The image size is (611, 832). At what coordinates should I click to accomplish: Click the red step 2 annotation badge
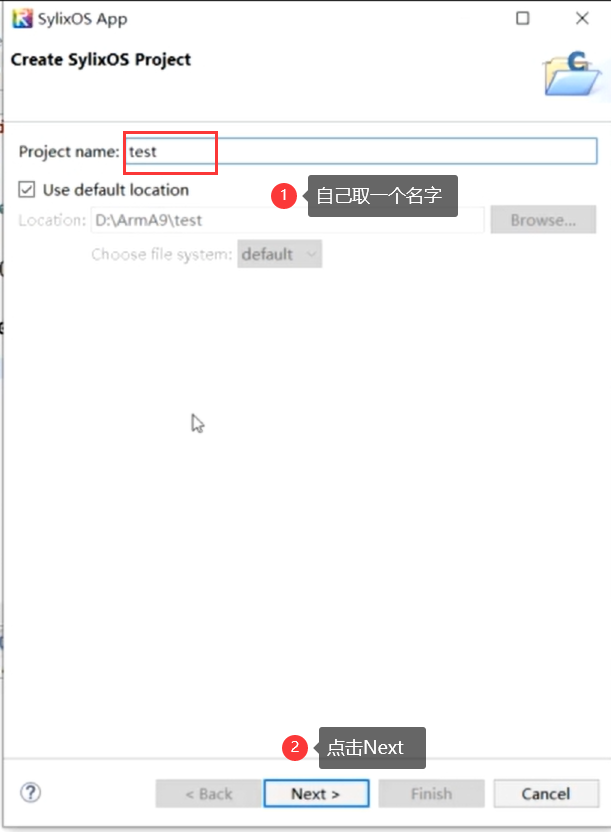[x=295, y=748]
